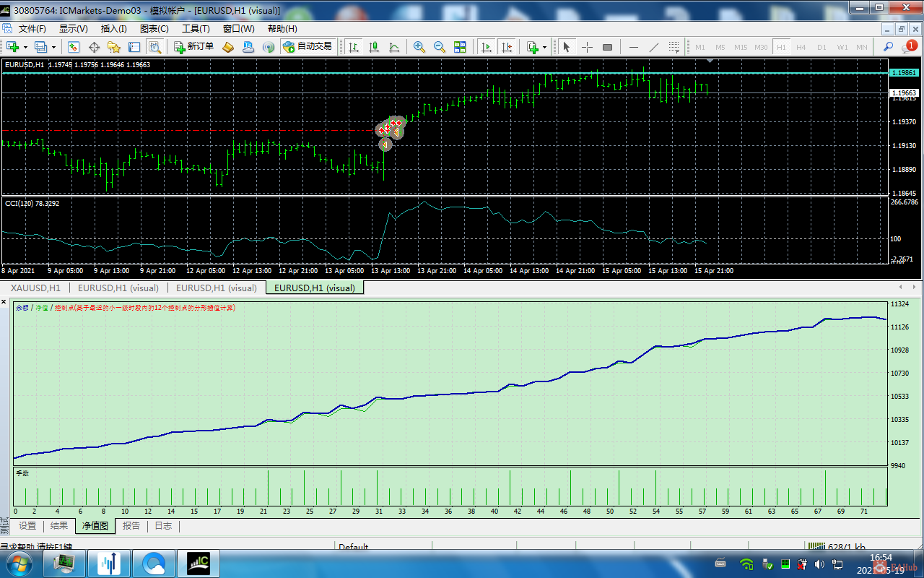Open new chart with the plus icon
The height and width of the screenshot is (578, 924).
[x=12, y=47]
